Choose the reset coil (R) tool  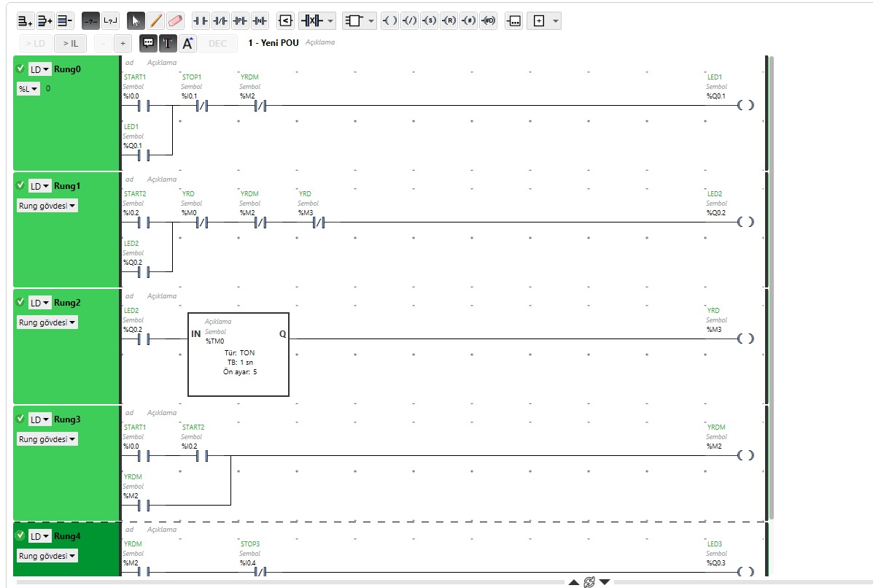tap(449, 21)
